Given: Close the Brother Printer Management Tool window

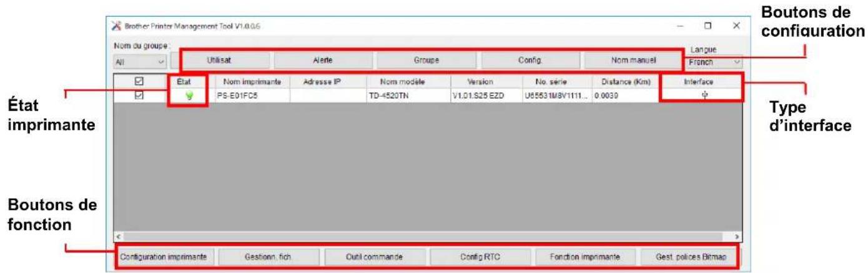Looking at the screenshot, I should click(736, 26).
